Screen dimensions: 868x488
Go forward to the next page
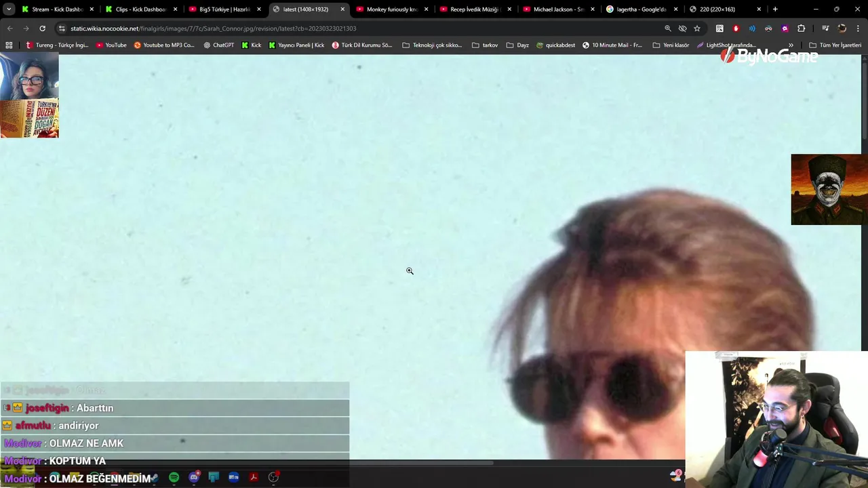pyautogui.click(x=26, y=28)
